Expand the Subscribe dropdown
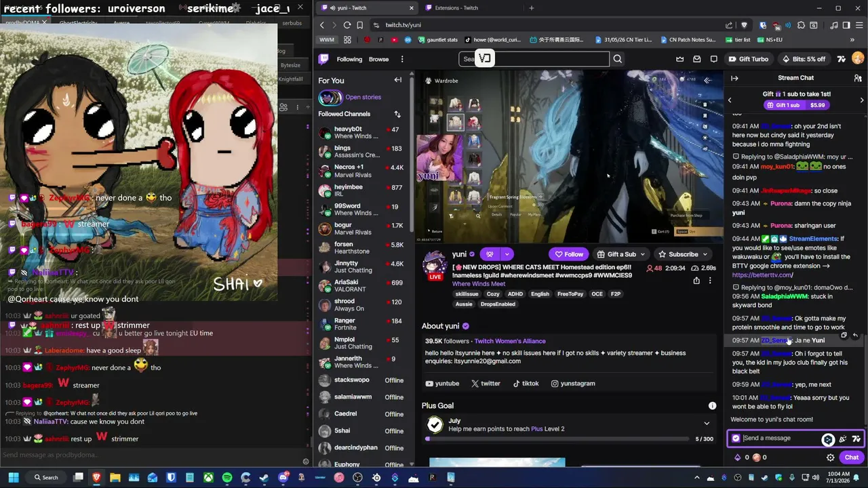 pos(705,254)
